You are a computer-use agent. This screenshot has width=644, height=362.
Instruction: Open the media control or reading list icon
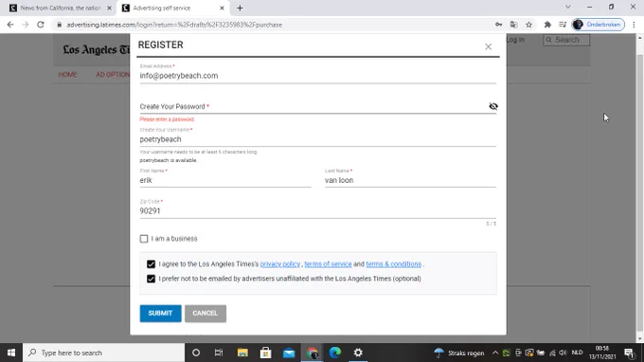(563, 25)
